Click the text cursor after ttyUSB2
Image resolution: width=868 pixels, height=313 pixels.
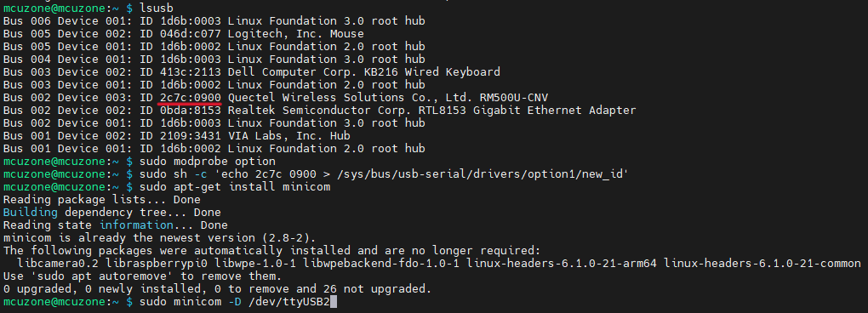coord(334,302)
